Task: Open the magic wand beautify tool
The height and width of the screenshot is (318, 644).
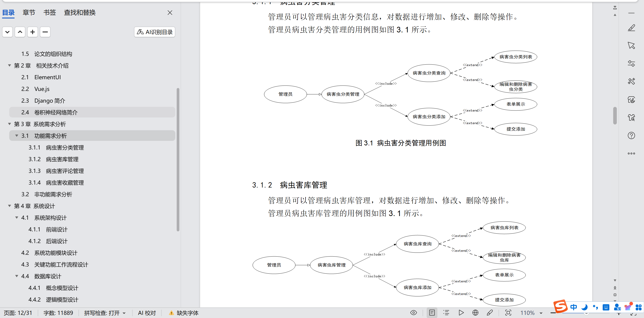Action: click(x=631, y=81)
